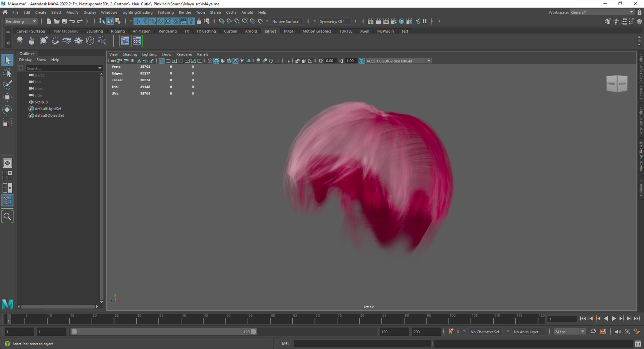
Task: Save the scene with the floppy disk icon
Action: (x=64, y=21)
